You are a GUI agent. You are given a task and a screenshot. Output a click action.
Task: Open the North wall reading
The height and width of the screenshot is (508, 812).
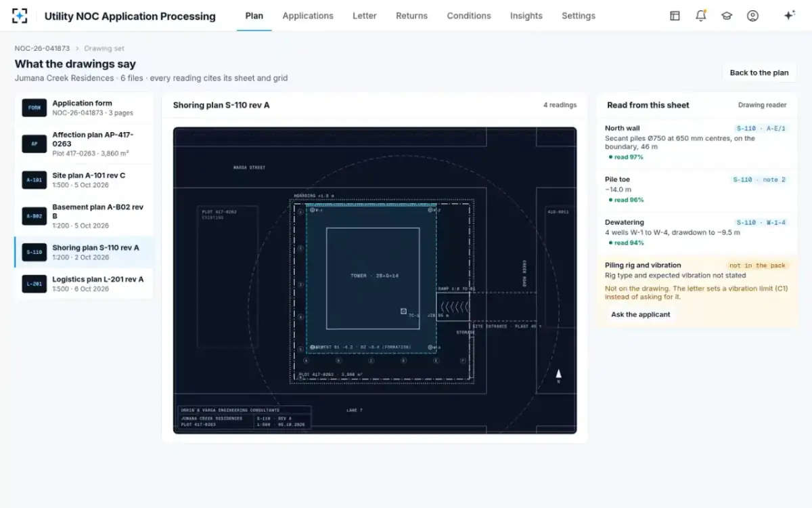[x=696, y=142]
